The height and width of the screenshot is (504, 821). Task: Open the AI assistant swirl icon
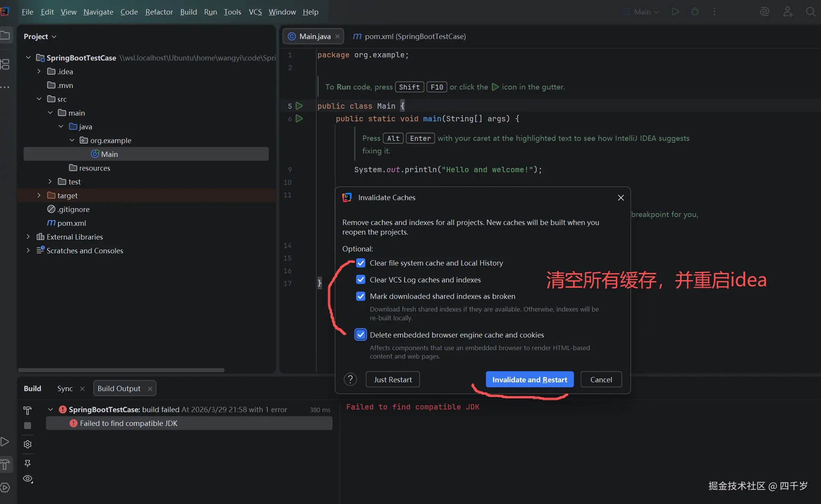pyautogui.click(x=764, y=12)
